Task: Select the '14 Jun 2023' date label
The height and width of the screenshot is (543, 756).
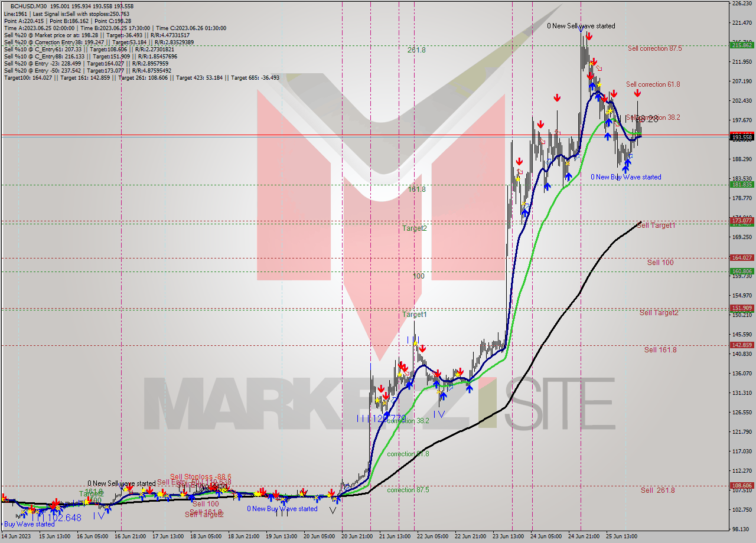Action: (x=15, y=537)
